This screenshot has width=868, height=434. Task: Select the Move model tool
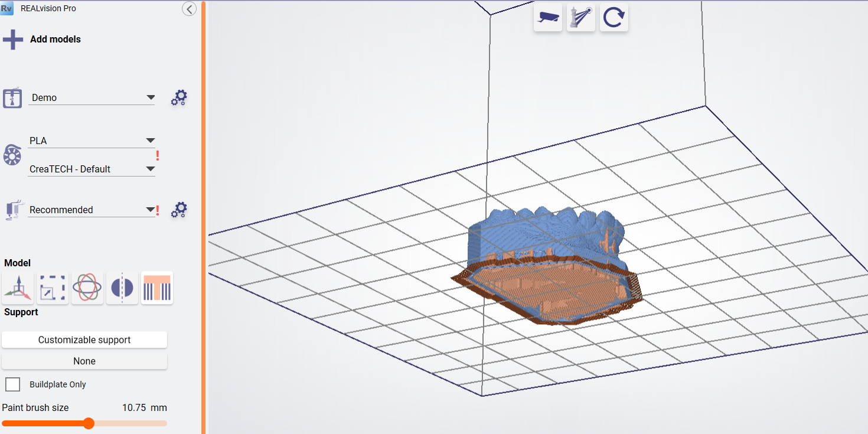tap(17, 288)
